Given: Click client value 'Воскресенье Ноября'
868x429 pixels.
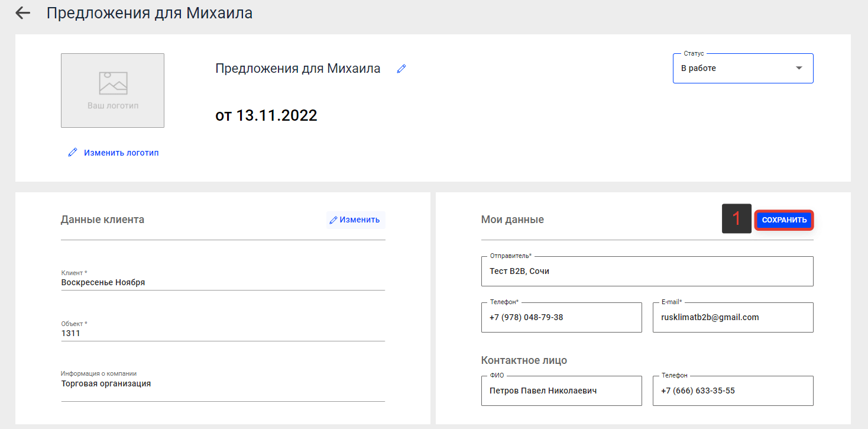Looking at the screenshot, I should (103, 282).
